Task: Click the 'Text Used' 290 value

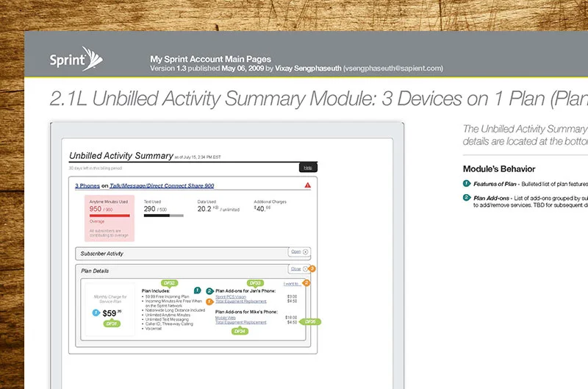Action: pos(149,209)
